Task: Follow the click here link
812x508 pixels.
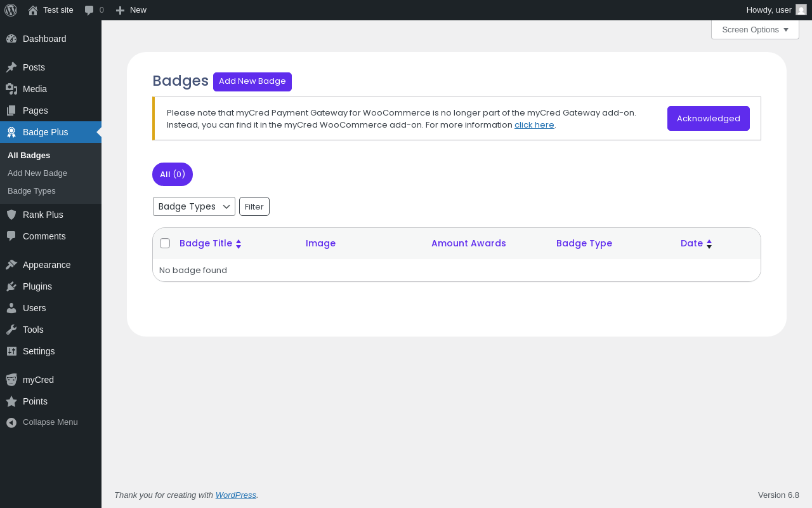Action: pyautogui.click(x=534, y=125)
